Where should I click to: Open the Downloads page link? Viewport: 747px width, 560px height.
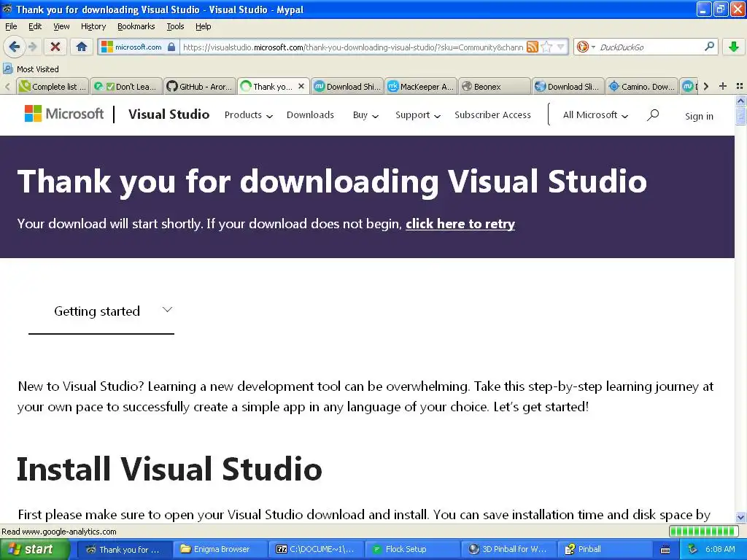click(x=310, y=114)
